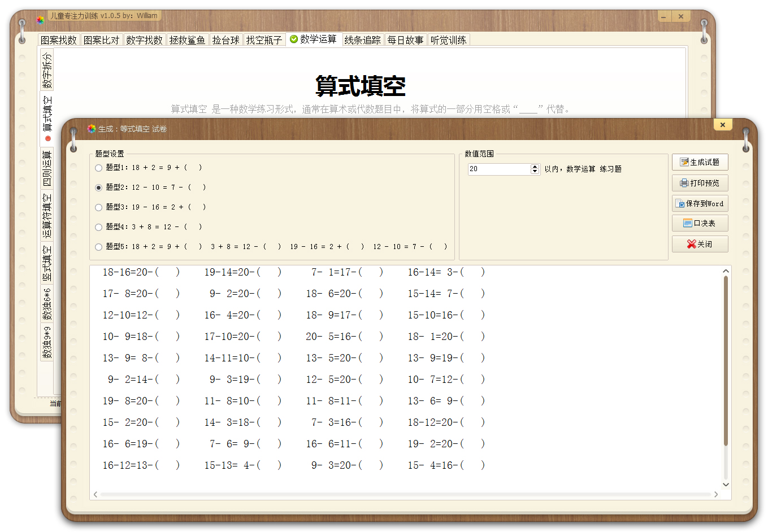Viewport: 768px width, 532px height.
Task: Click the down arrow of the vertical scrollbar
Action: point(726,485)
